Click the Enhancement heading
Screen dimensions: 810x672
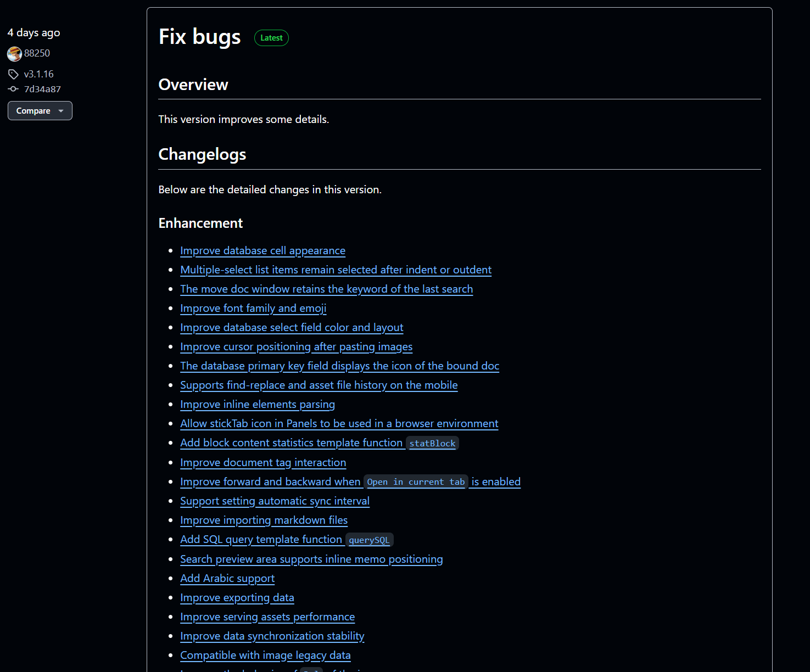point(200,223)
